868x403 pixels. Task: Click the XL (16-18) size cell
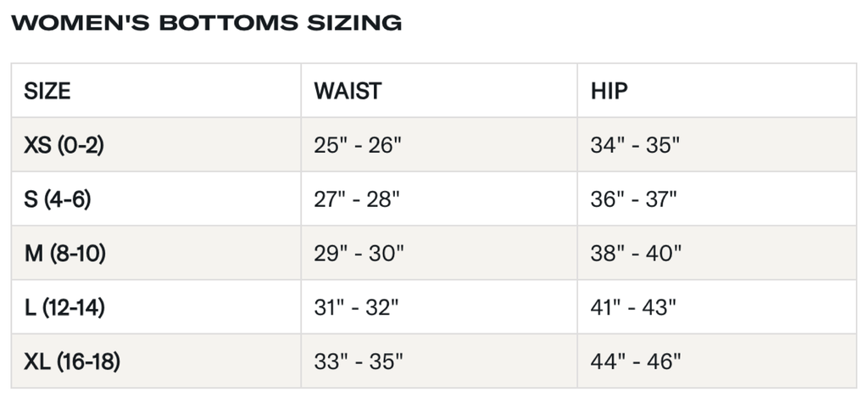click(x=72, y=361)
